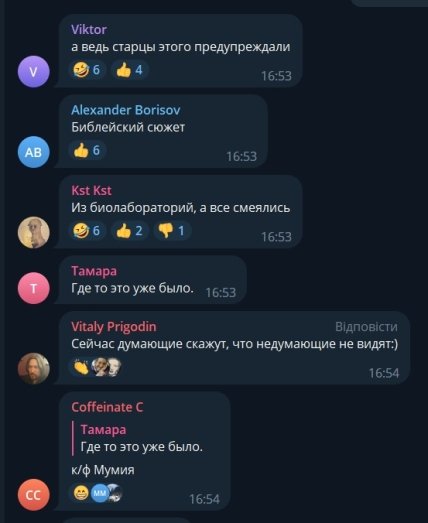Open Viktor's purple V avatar
This screenshot has width=428, height=523.
[x=34, y=72]
